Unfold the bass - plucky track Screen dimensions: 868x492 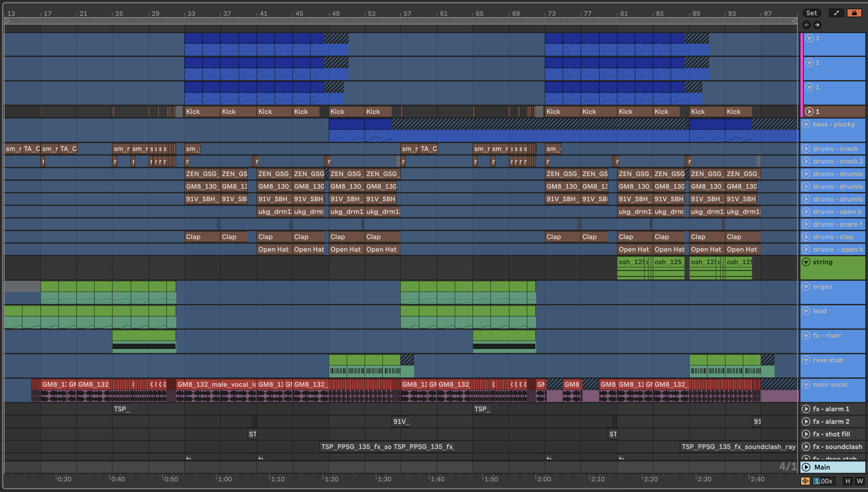(806, 124)
